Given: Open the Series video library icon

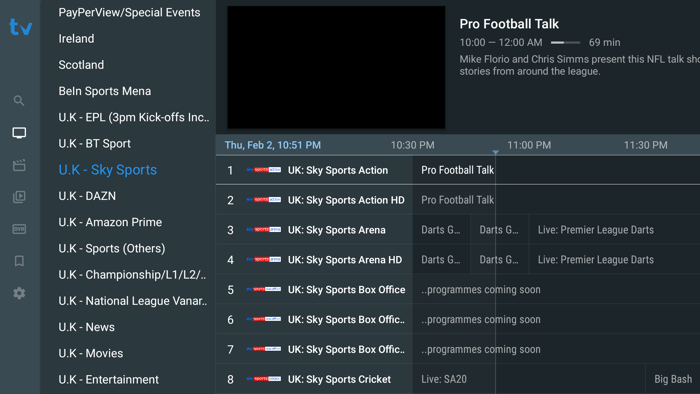Looking at the screenshot, I should [x=19, y=197].
